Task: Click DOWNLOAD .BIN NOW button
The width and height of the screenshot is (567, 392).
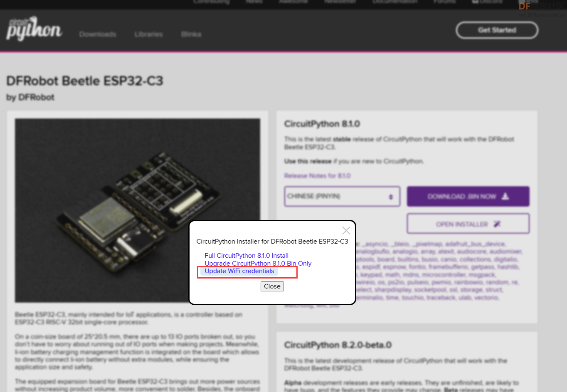Action: [x=468, y=196]
